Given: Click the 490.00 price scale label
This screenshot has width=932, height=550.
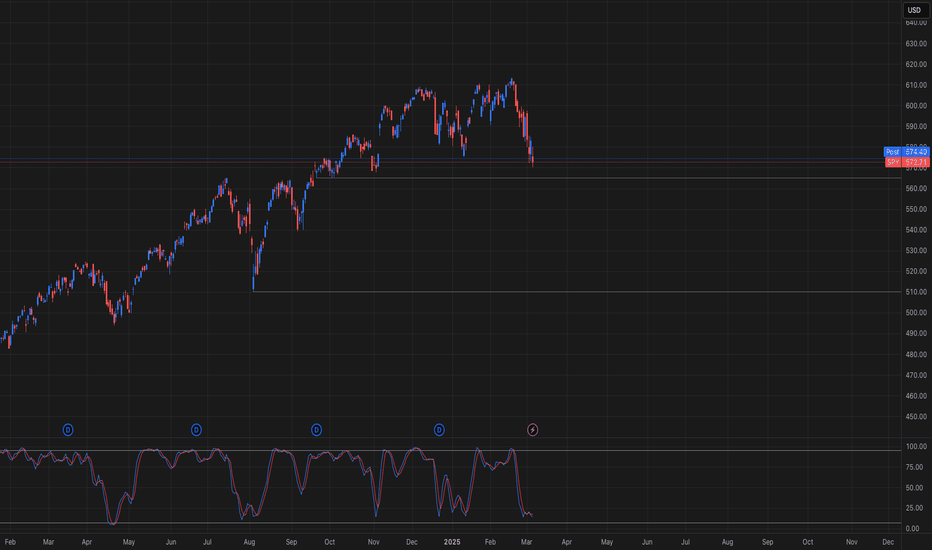Looking at the screenshot, I should (916, 334).
